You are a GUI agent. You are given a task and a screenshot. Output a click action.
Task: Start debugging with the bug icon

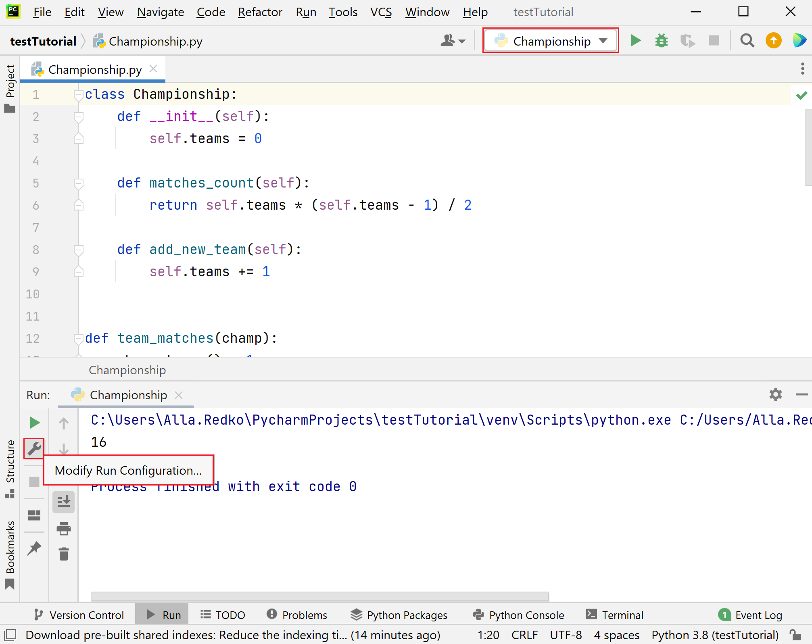pos(661,41)
